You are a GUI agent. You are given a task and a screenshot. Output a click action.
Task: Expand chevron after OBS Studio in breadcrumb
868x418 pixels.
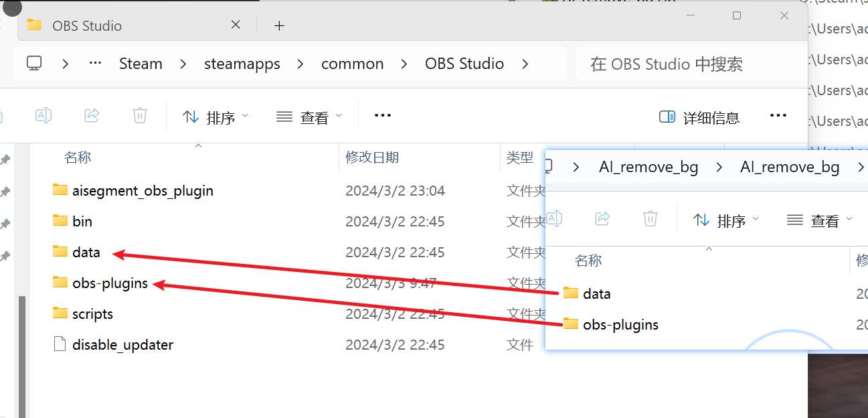525,64
